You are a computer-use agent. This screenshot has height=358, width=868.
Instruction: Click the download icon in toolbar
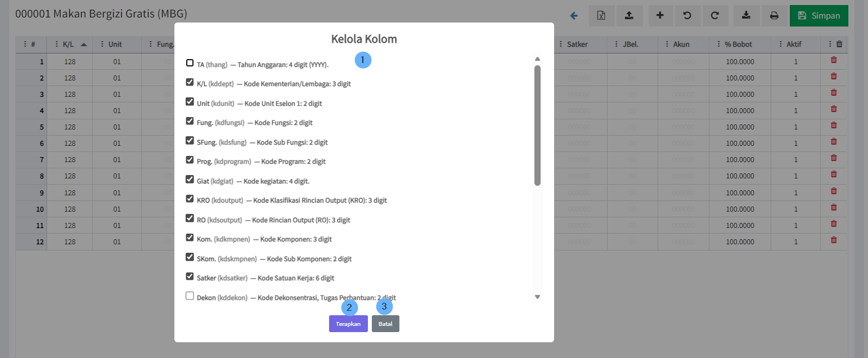746,16
